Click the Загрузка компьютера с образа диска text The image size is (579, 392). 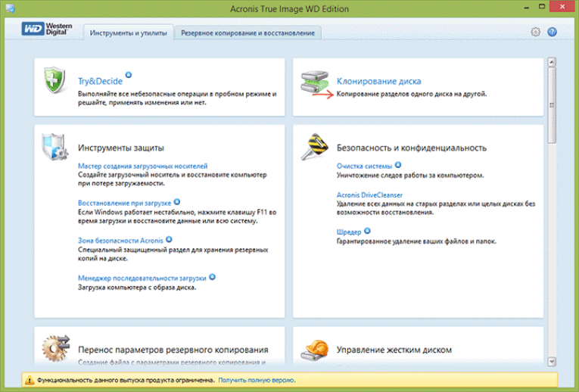(x=137, y=288)
